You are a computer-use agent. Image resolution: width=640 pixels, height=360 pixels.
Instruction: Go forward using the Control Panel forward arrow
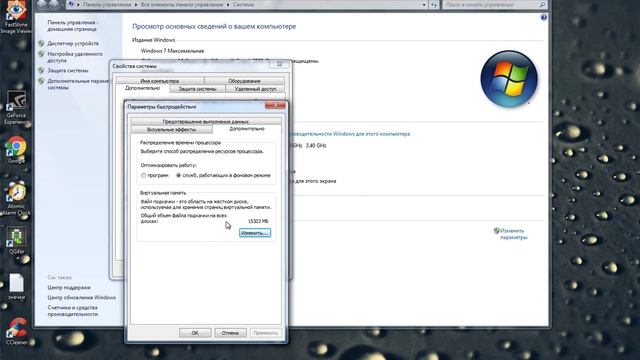pyautogui.click(x=54, y=4)
